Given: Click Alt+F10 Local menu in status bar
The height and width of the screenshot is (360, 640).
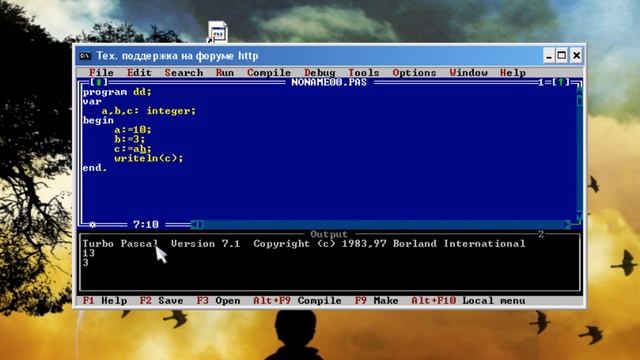Looking at the screenshot, I should [x=468, y=301].
